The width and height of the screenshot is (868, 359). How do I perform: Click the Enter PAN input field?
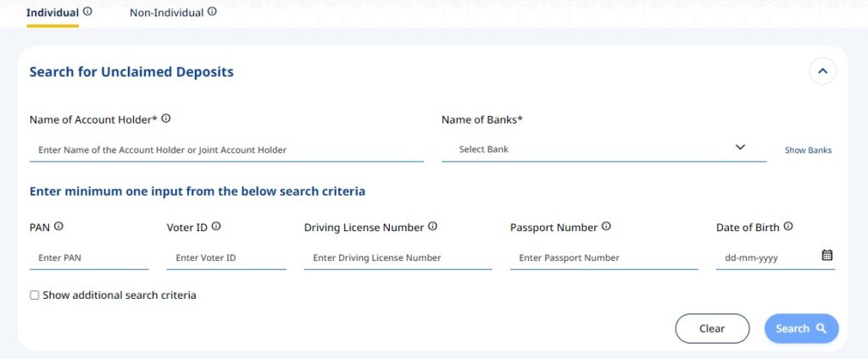point(89,257)
